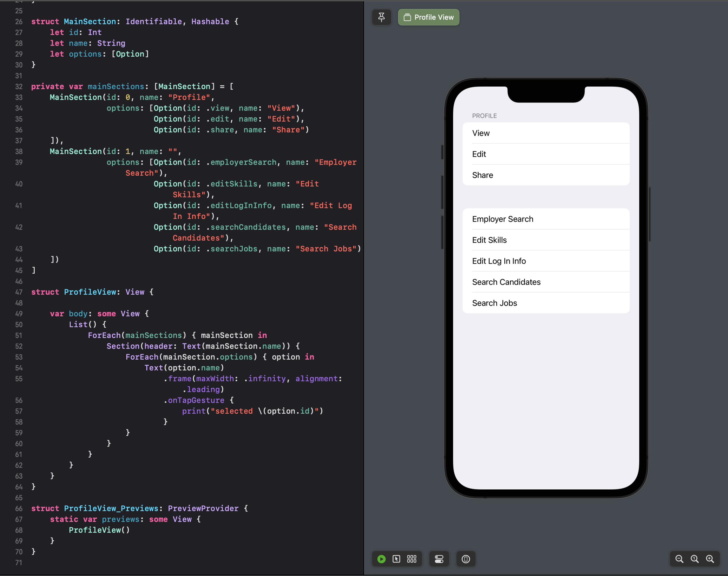Click line number 47 in the gutter
This screenshot has width=728, height=576.
point(19,292)
